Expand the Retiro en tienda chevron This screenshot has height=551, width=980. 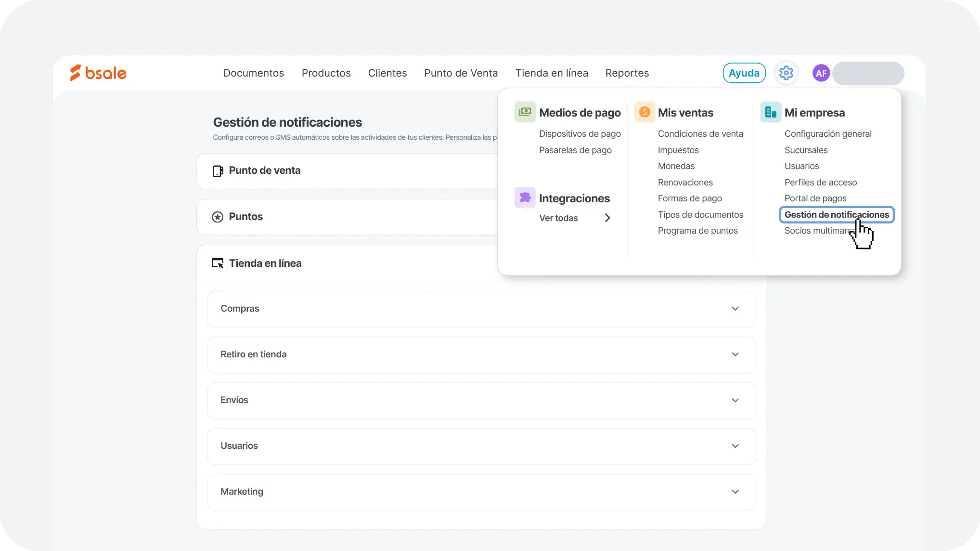pos(735,354)
